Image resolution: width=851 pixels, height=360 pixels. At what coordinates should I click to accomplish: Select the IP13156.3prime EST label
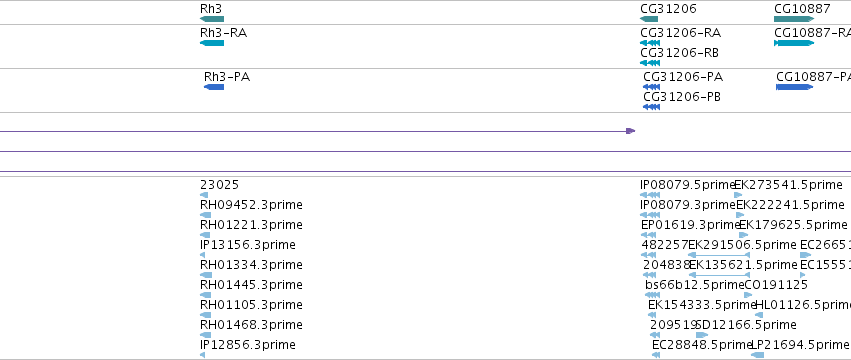[x=247, y=245]
